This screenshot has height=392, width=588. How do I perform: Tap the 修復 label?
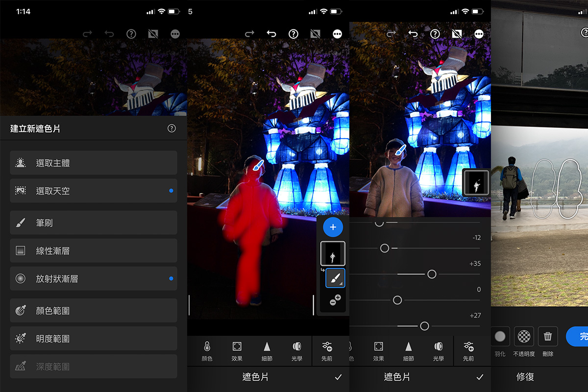tap(525, 377)
